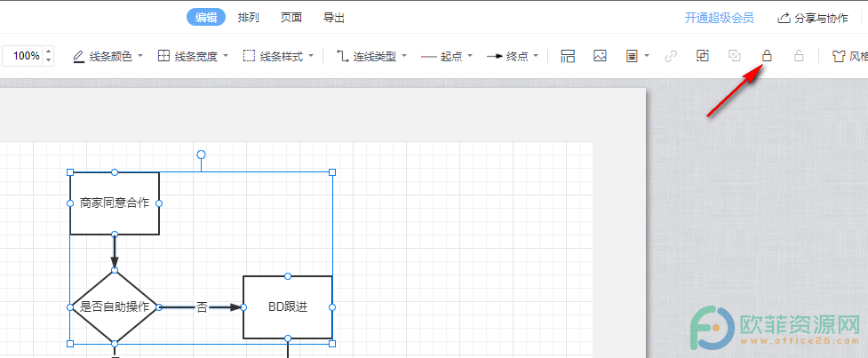Open the 排列 tab
This screenshot has height=358, width=868.
pyautogui.click(x=249, y=18)
